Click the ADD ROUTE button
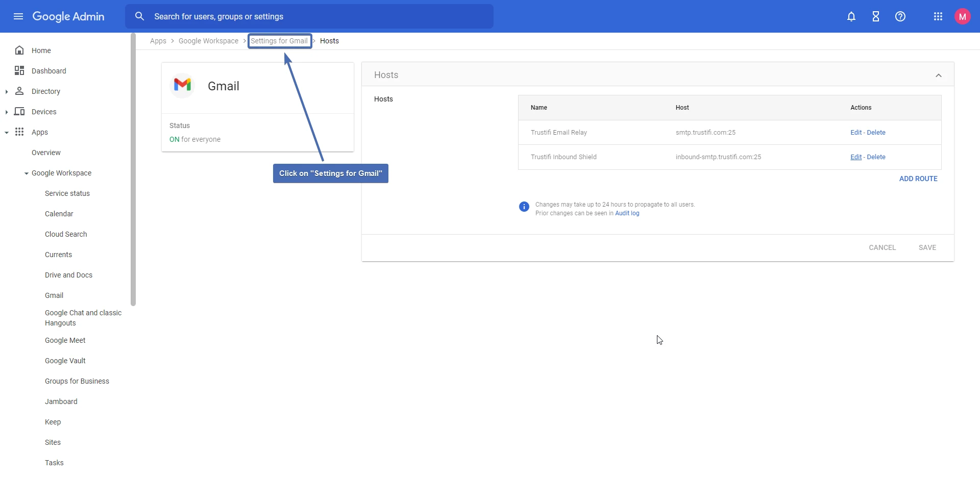The height and width of the screenshot is (478, 980). click(918, 179)
